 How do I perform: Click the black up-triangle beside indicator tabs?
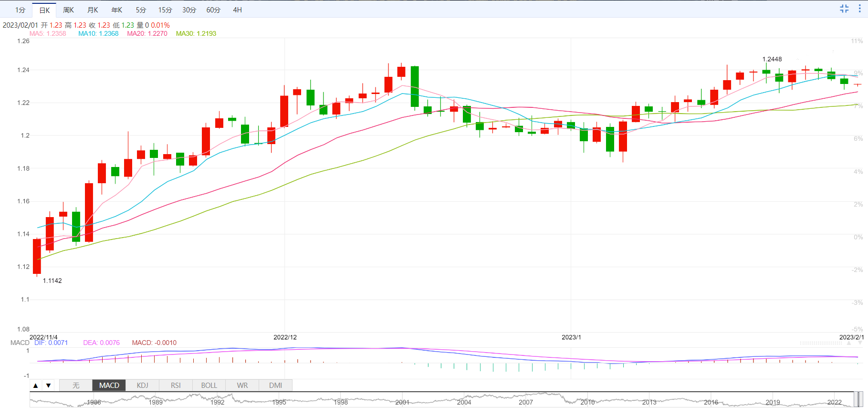(x=36, y=386)
